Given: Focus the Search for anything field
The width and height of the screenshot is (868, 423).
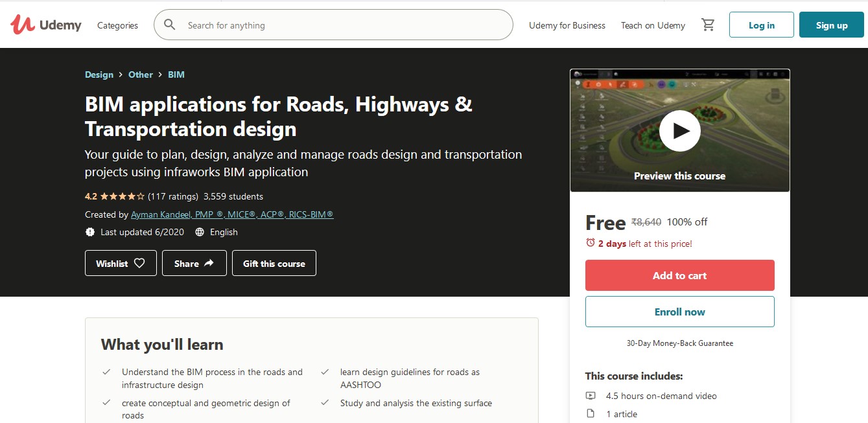Looking at the screenshot, I should pos(333,25).
